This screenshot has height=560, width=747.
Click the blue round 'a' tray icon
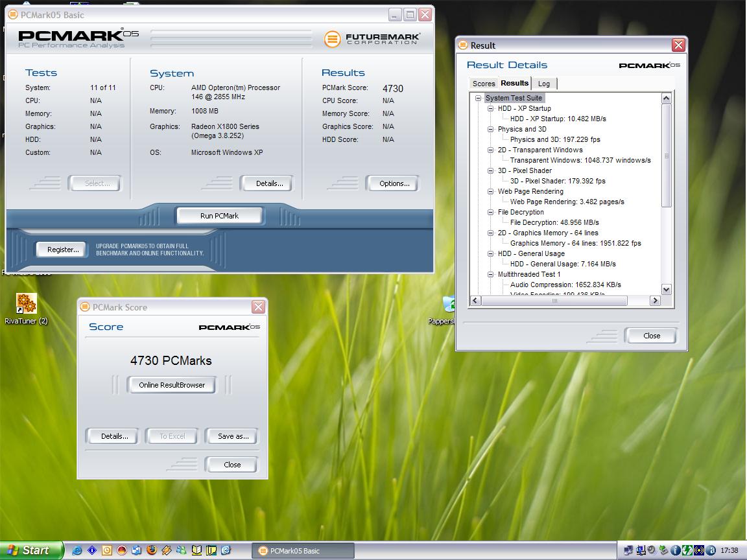tap(710, 550)
